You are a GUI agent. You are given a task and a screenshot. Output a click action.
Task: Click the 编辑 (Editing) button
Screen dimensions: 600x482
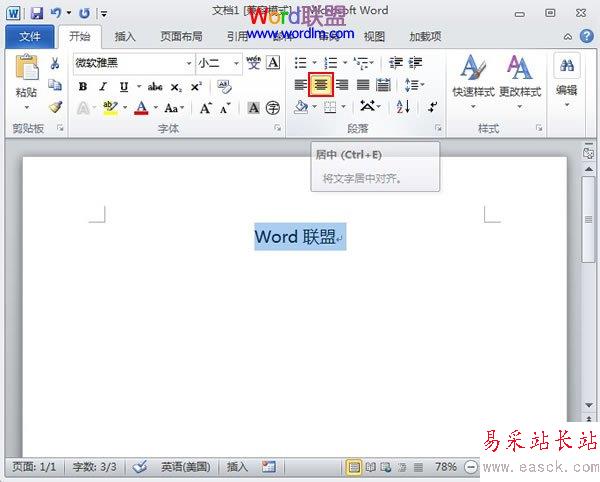tap(567, 82)
